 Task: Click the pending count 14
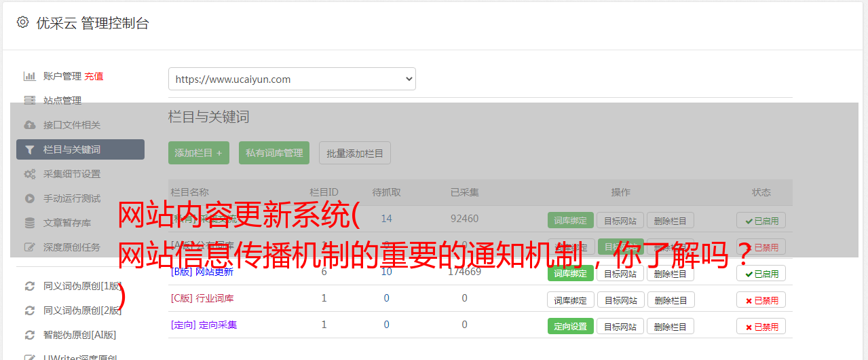click(386, 219)
